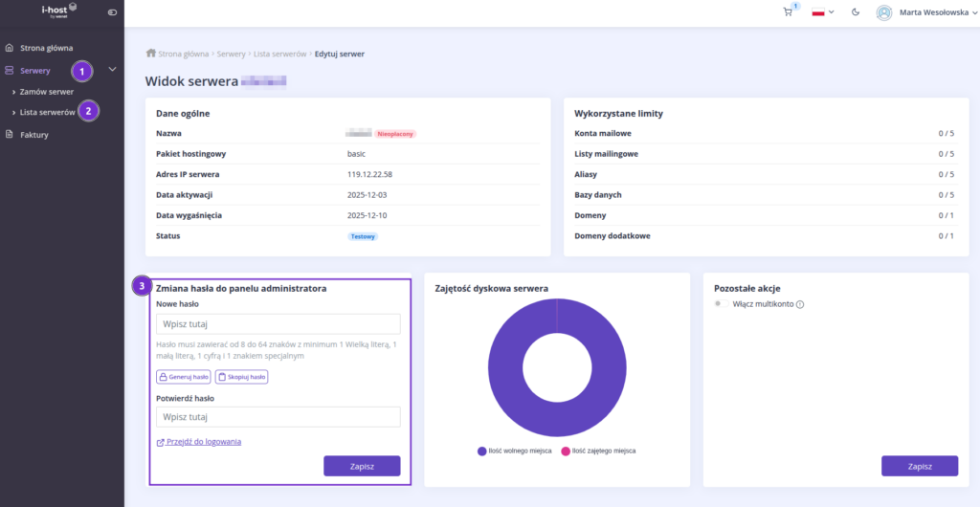Toggle dark mode moon icon

click(856, 12)
